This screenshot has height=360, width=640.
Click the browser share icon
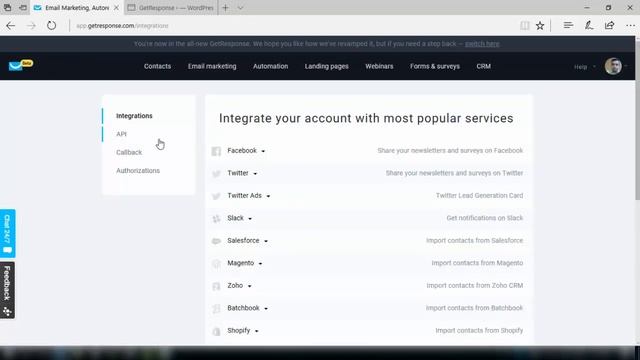[609, 25]
